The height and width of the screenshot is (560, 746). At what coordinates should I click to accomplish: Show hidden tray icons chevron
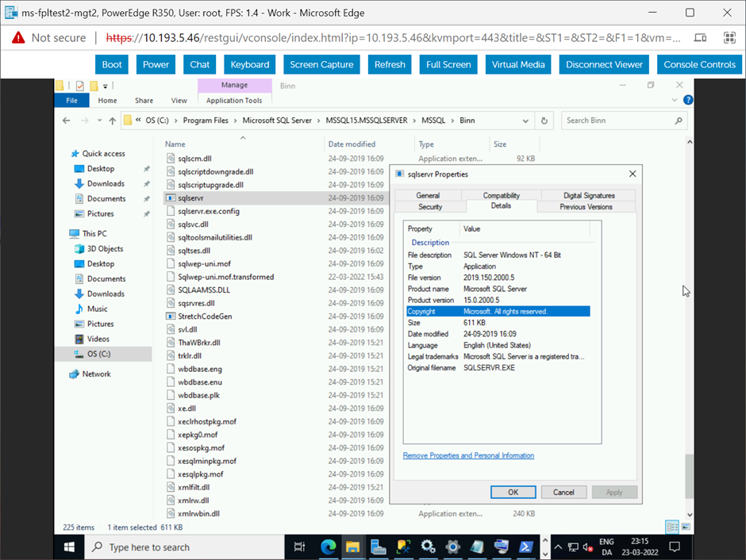(x=558, y=547)
